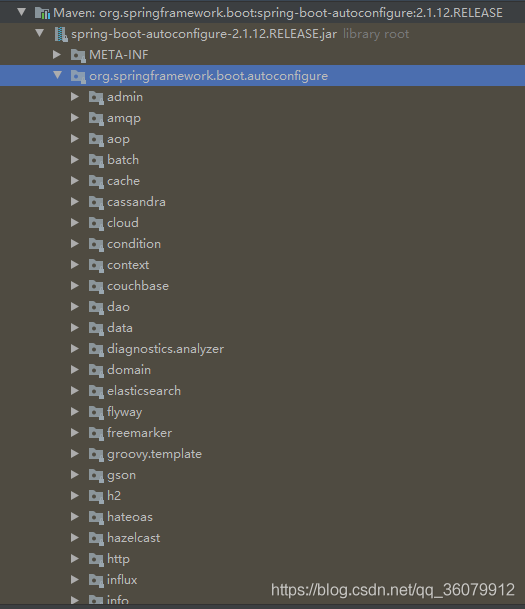Expand the amqp package arrow
Screen dimensions: 525x609
pyautogui.click(x=75, y=118)
